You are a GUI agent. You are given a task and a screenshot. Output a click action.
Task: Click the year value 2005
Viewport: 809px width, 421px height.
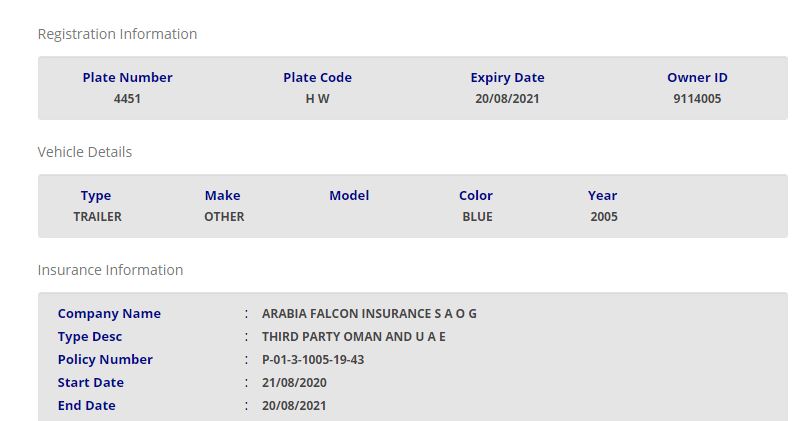(x=603, y=217)
